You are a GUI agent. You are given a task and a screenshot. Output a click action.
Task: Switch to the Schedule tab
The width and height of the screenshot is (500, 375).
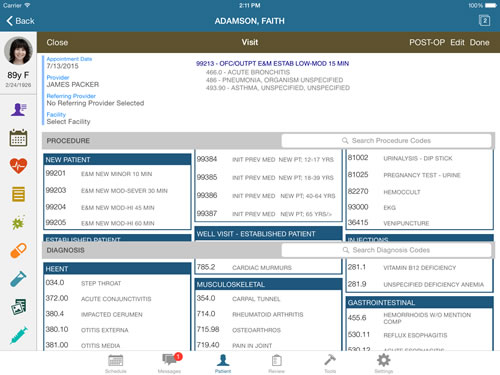[116, 363]
